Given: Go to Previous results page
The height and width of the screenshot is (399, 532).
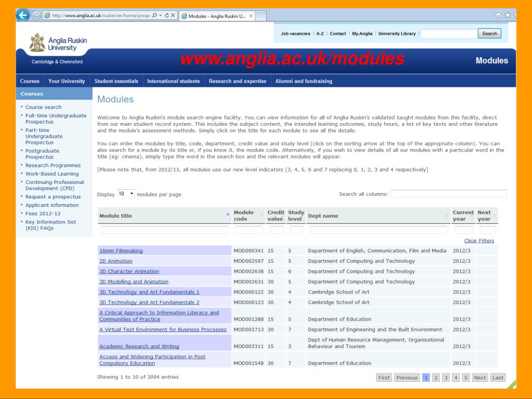Looking at the screenshot, I should point(407,378).
